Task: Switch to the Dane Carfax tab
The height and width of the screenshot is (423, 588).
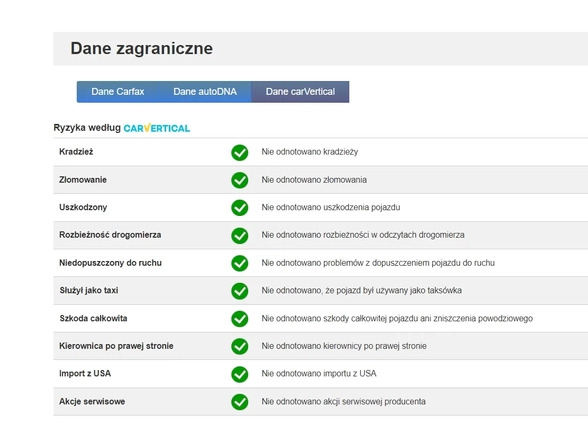Action: 118,92
